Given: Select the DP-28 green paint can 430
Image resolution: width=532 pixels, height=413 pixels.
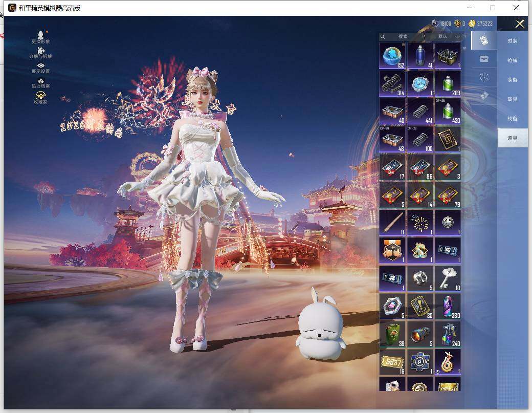Looking at the screenshot, I should (x=448, y=111).
